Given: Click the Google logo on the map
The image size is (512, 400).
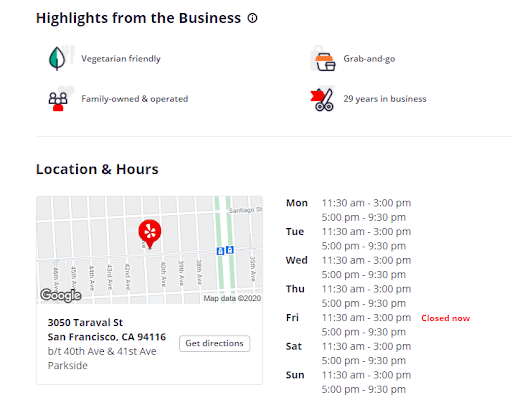Looking at the screenshot, I should [61, 295].
